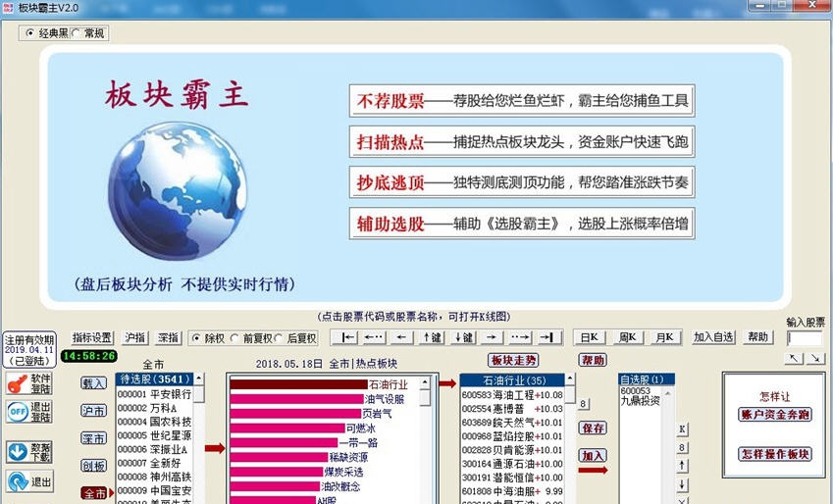Select stock 000001 平安银行

coord(154,394)
